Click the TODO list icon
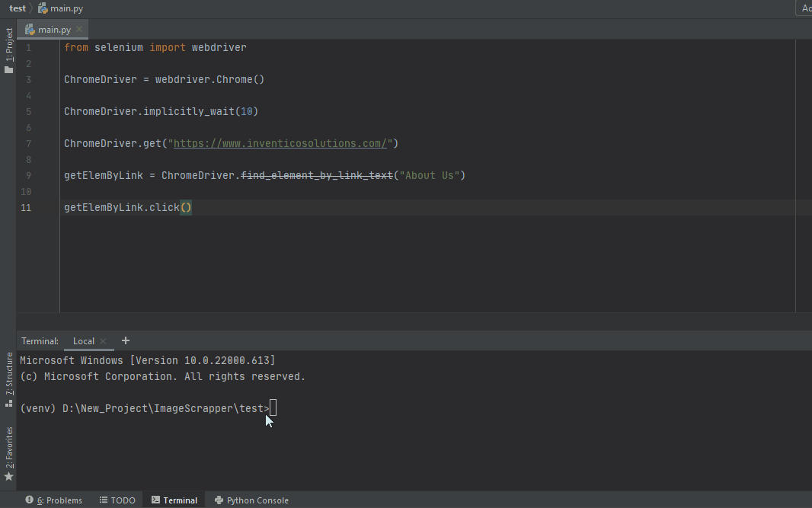This screenshot has width=812, height=508. [x=104, y=500]
